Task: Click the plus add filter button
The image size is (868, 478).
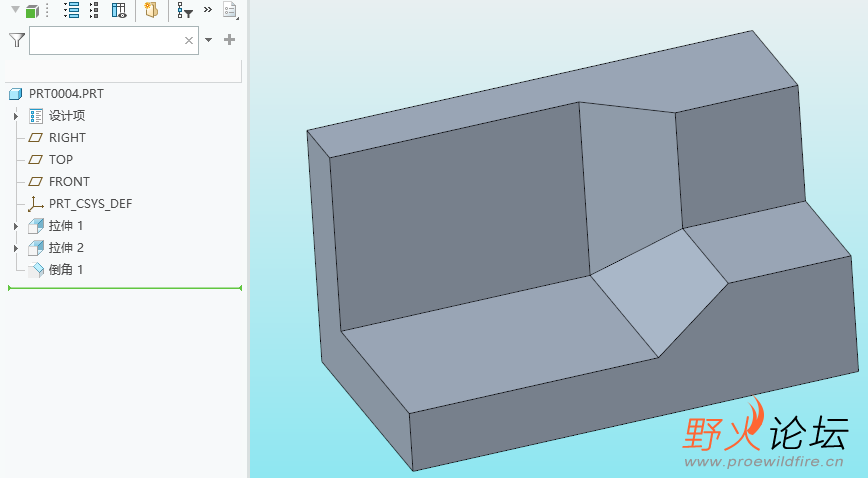Action: click(229, 39)
